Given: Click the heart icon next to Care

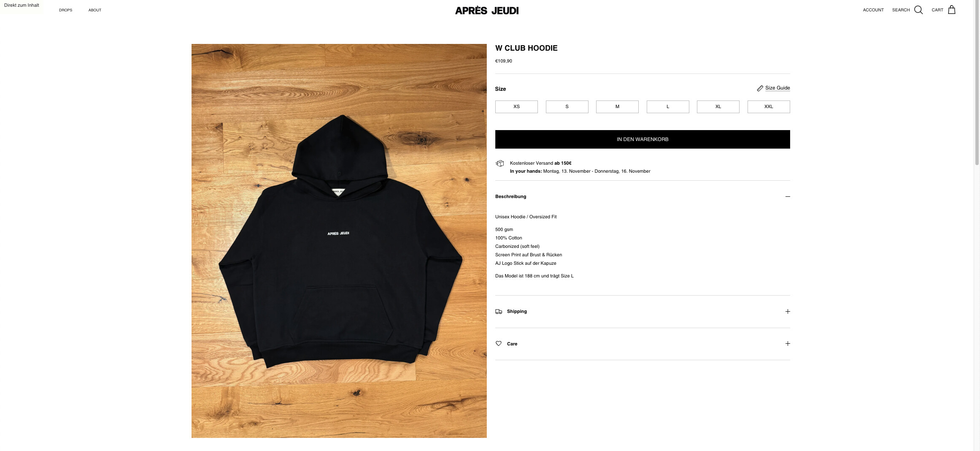Looking at the screenshot, I should pyautogui.click(x=499, y=344).
